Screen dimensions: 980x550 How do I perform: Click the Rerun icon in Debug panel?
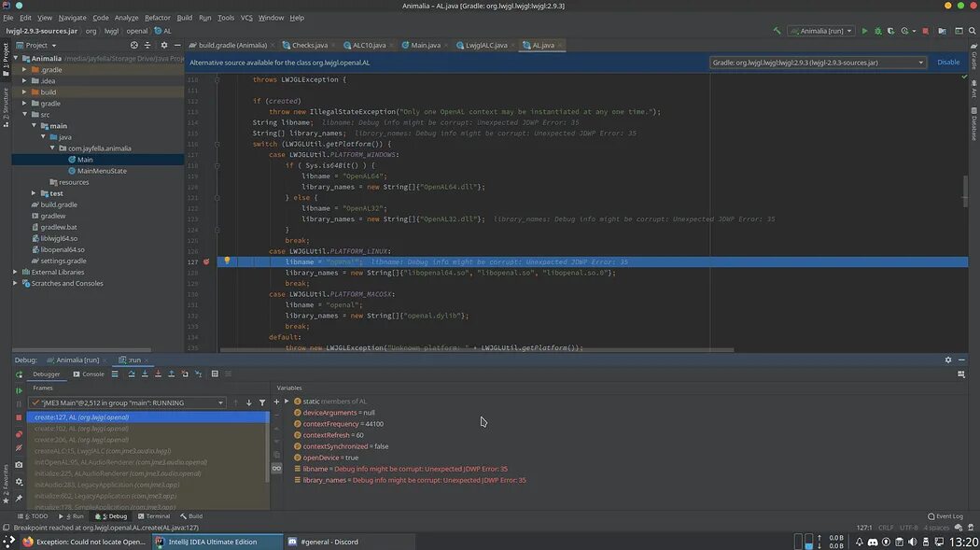click(19, 374)
